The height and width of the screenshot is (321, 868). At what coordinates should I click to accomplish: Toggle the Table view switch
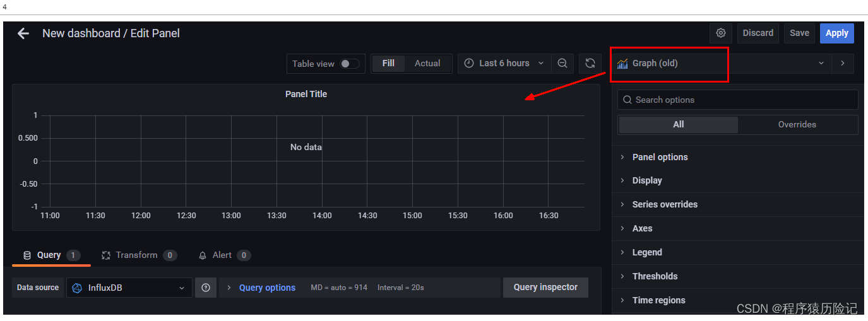pos(350,64)
